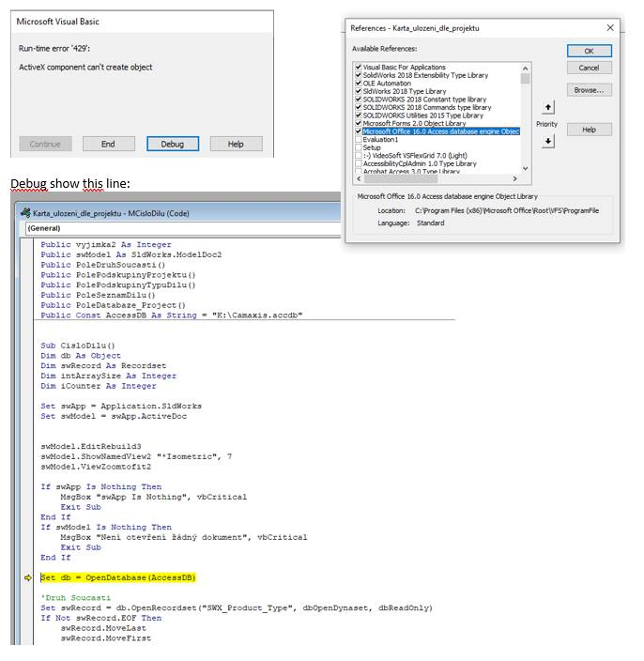Uncheck the OLE Automation reference
This screenshot has width=644, height=661.
click(x=359, y=83)
